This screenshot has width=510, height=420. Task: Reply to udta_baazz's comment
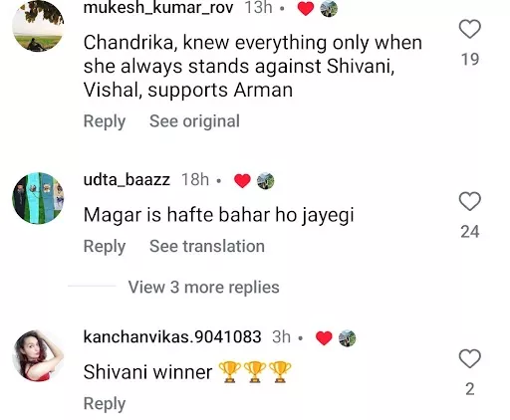[x=105, y=246]
